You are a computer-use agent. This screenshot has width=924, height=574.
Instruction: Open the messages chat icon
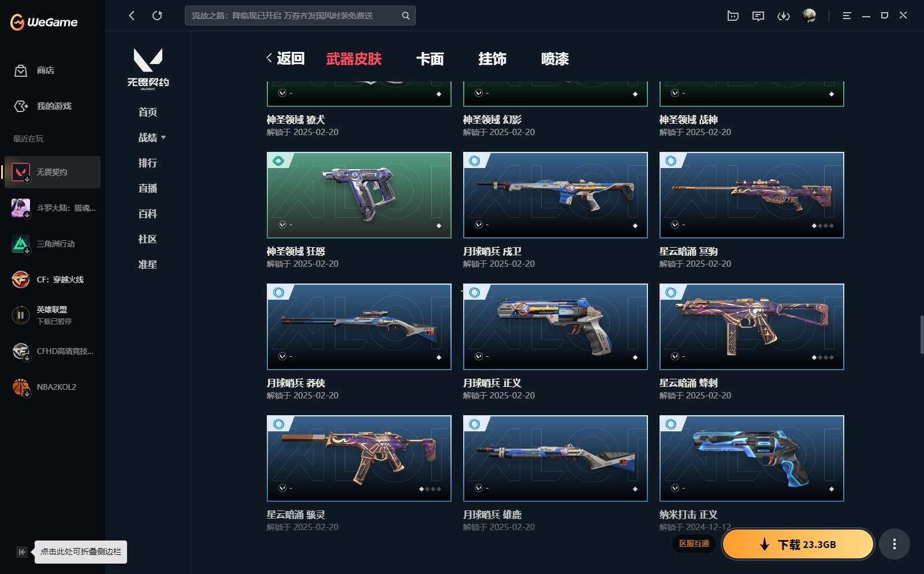(758, 16)
